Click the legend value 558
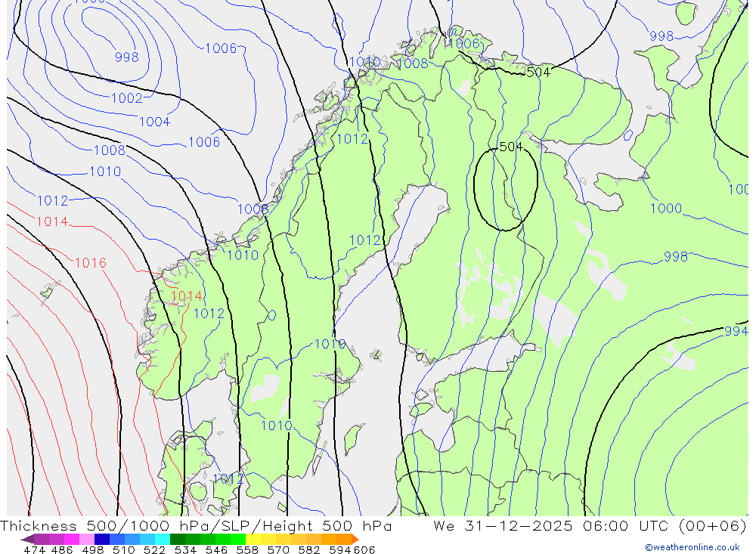The image size is (756, 554). 247,549
